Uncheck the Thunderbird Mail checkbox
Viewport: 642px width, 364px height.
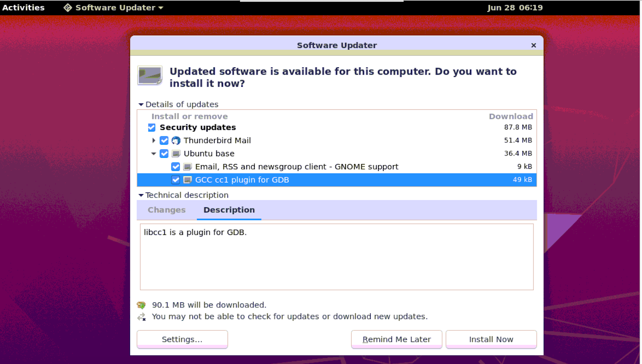(164, 141)
